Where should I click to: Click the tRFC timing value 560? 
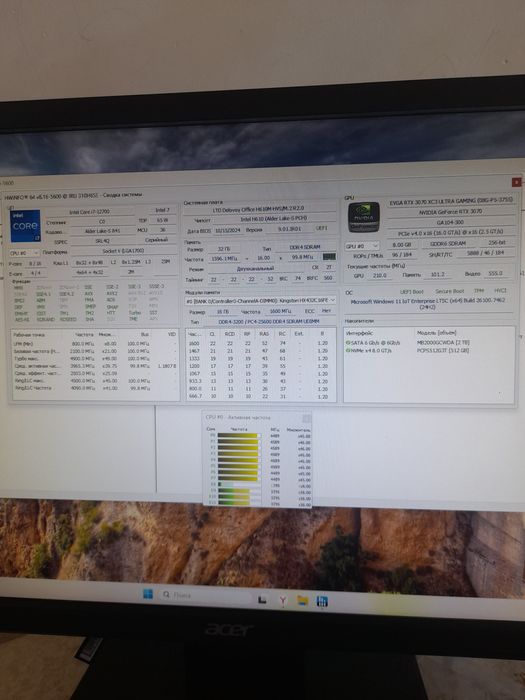coord(329,278)
